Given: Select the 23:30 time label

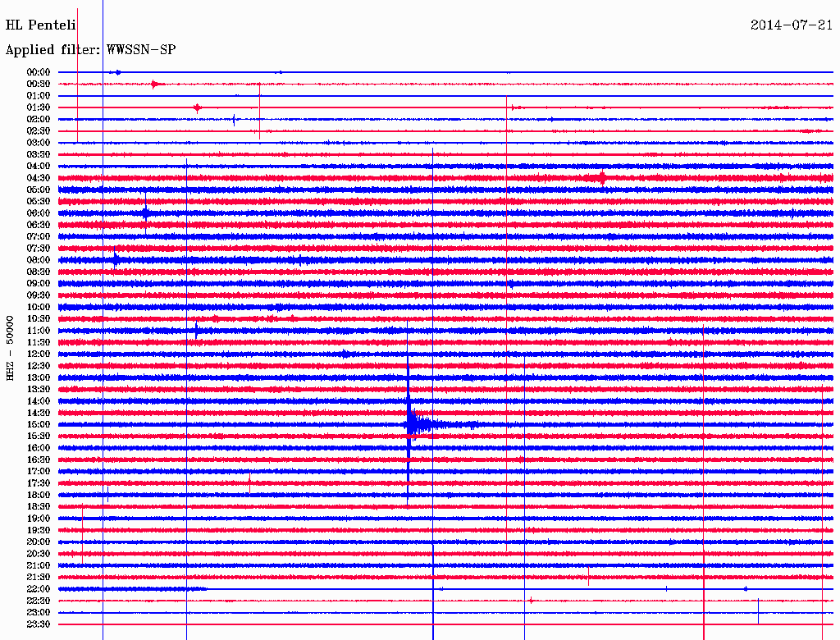Looking at the screenshot, I should 38,624.
